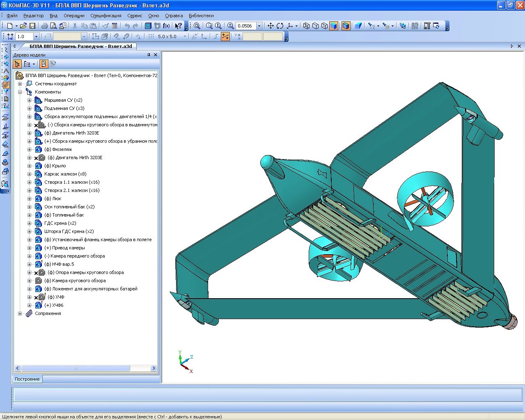Open the Библиотеки menu
This screenshot has width=525, height=420.
coord(201,16)
